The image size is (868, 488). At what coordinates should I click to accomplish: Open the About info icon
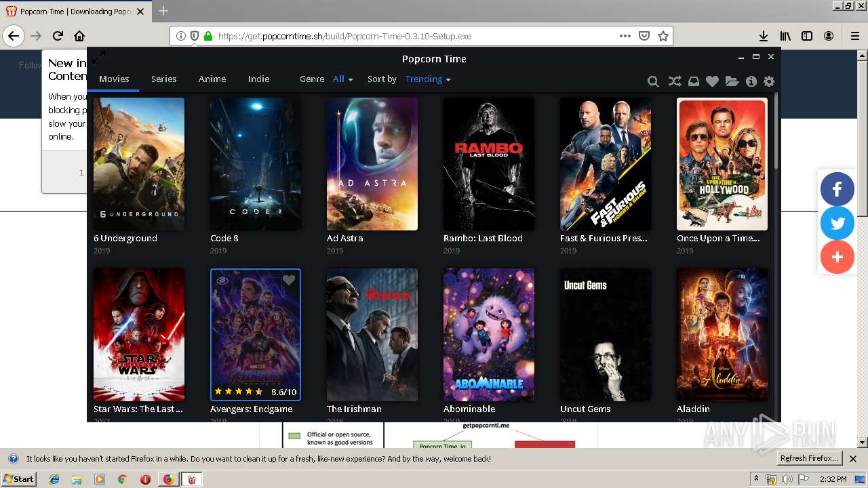pos(751,81)
